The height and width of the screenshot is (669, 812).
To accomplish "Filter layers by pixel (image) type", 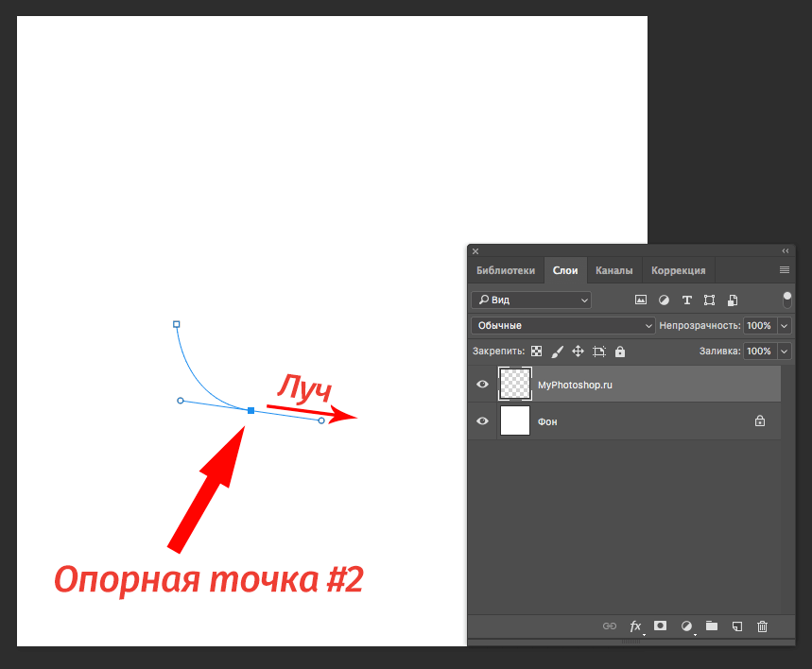I will (641, 300).
